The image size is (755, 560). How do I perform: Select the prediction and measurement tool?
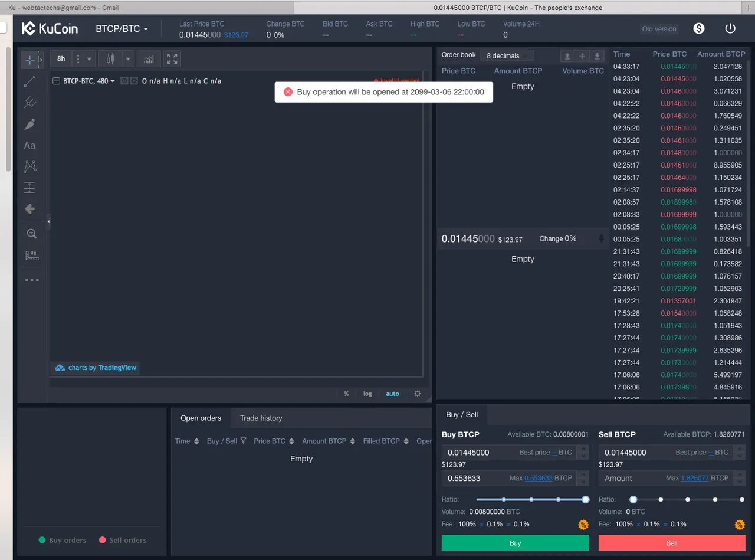click(29, 188)
